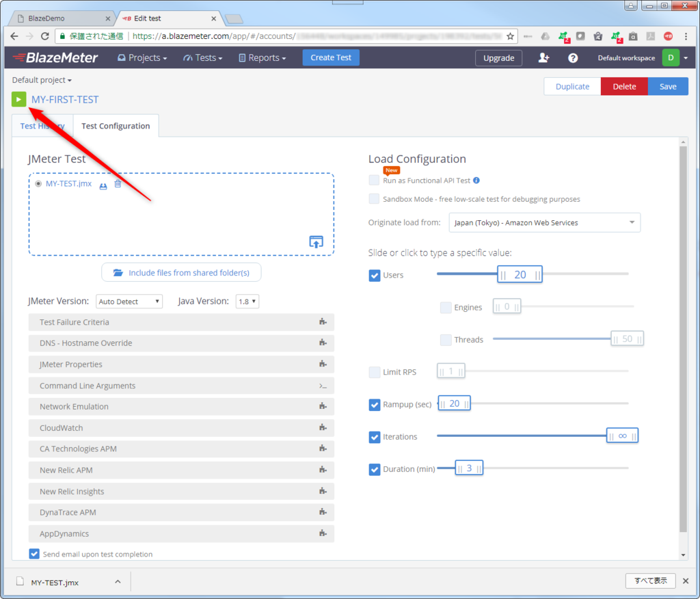Screen dimensions: 700x599
Task: Click the Create Test button
Action: (x=331, y=57)
